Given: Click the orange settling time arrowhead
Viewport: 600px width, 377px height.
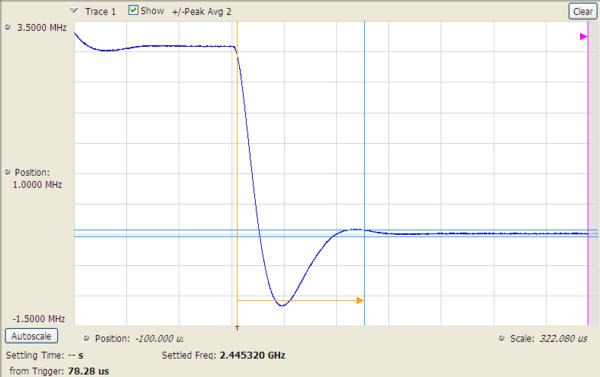Looking at the screenshot, I should (360, 300).
